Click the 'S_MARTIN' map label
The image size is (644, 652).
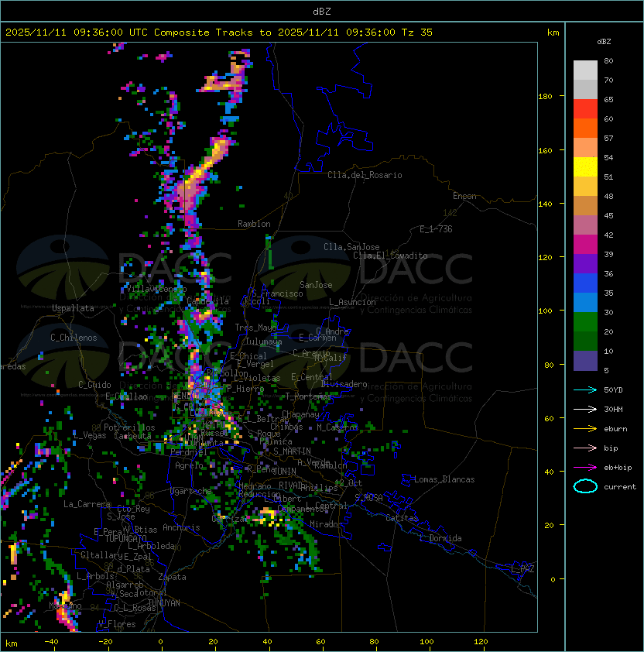[x=292, y=451]
